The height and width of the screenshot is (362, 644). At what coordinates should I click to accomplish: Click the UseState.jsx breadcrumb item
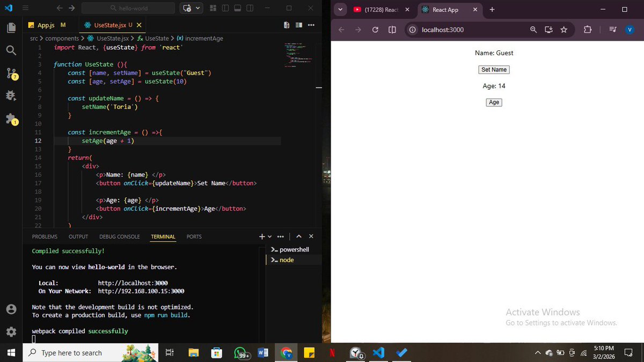(x=107, y=38)
